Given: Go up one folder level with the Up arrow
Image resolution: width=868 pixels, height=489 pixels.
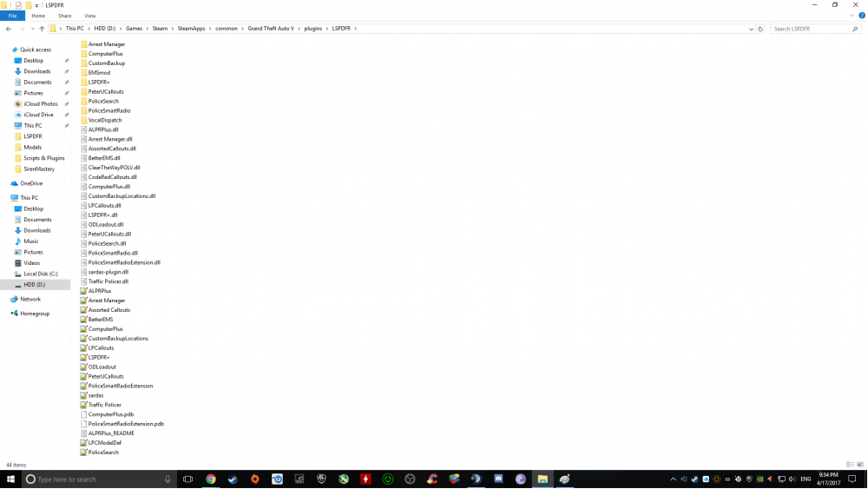Looking at the screenshot, I should pyautogui.click(x=42, y=29).
